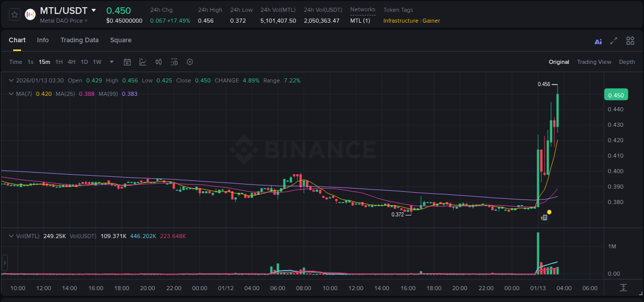Switch chart to Trading View mode
Viewport: 644px width, 302px height.
point(594,62)
